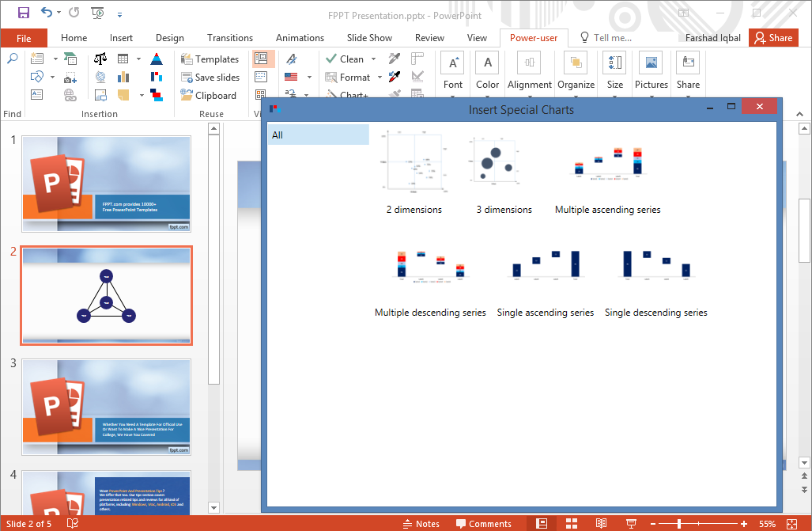Image resolution: width=812 pixels, height=531 pixels.
Task: Toggle Normal view button in status bar
Action: pyautogui.click(x=542, y=523)
